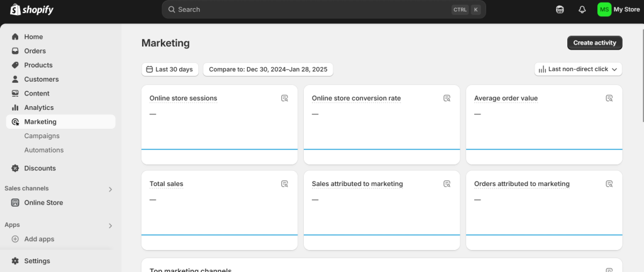
Task: Open report icon on Sales attributed to marketing
Action: pos(447,184)
